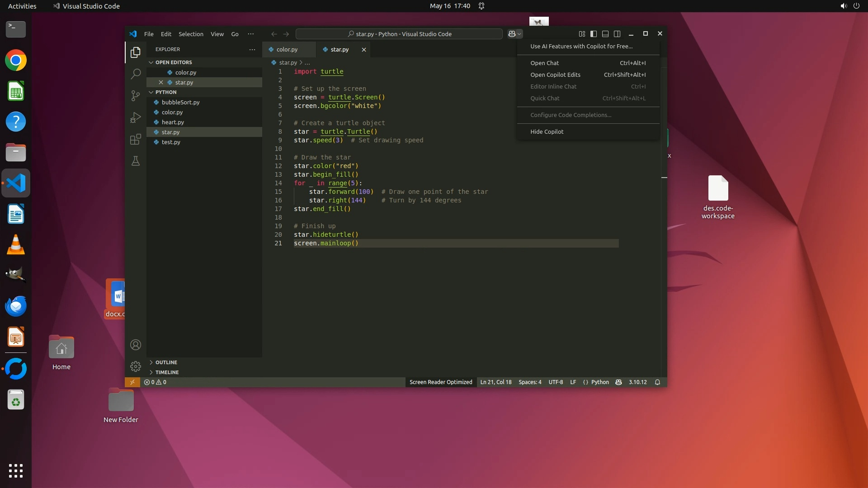Toggle the primary side bar layout button
The width and height of the screenshot is (868, 488).
594,34
